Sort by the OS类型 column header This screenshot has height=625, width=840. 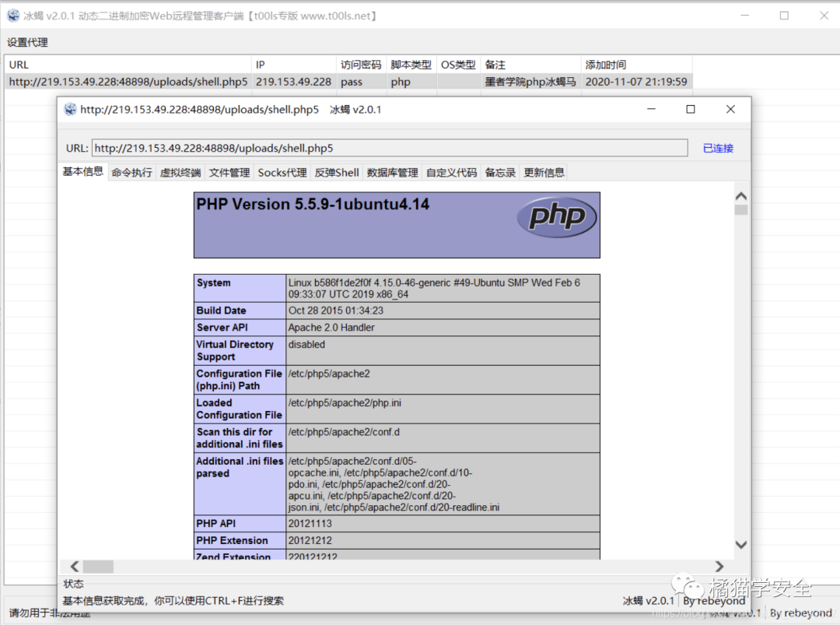[x=459, y=65]
